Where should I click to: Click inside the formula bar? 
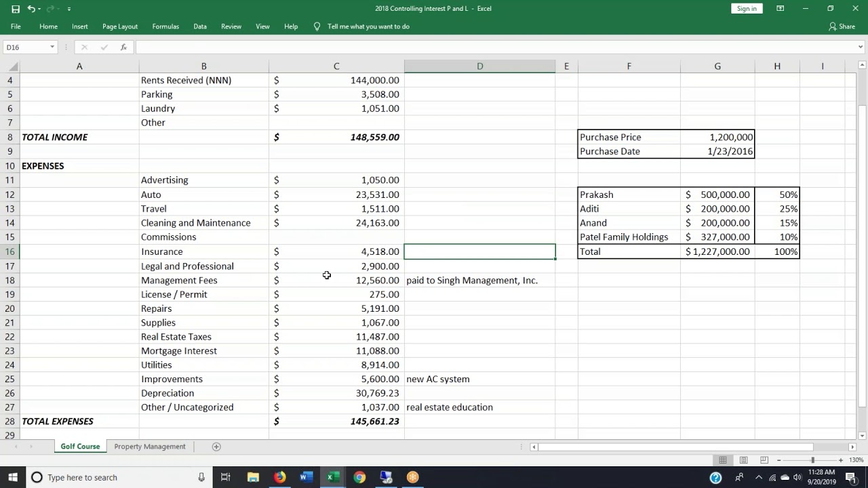[x=495, y=47]
